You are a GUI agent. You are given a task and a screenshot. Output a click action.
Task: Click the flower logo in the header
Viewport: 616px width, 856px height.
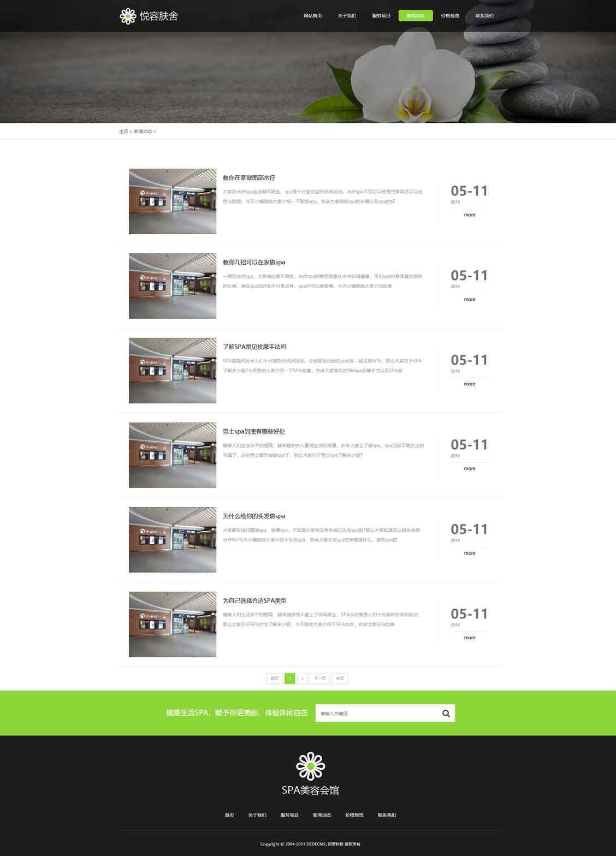pos(127,16)
